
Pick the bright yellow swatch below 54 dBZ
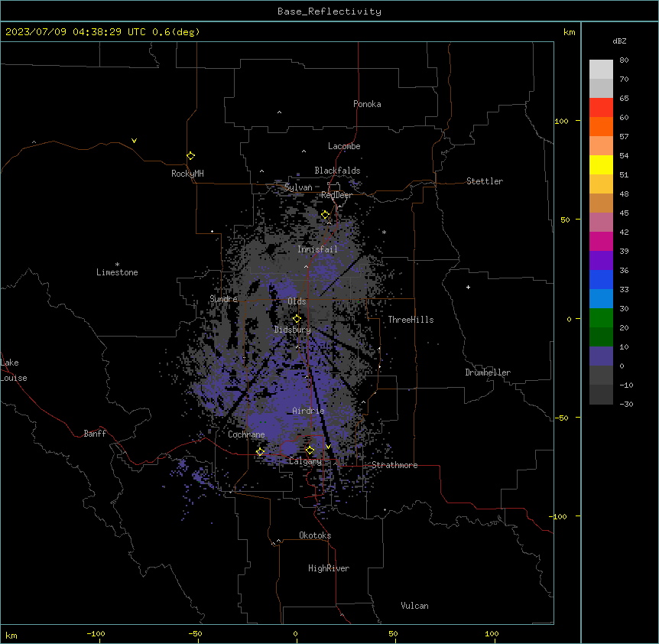point(601,164)
